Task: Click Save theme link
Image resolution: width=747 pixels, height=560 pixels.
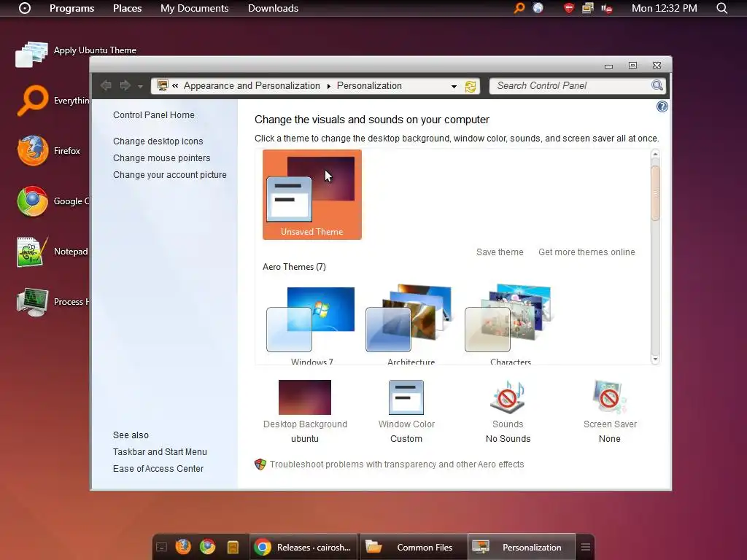Action: (x=500, y=252)
